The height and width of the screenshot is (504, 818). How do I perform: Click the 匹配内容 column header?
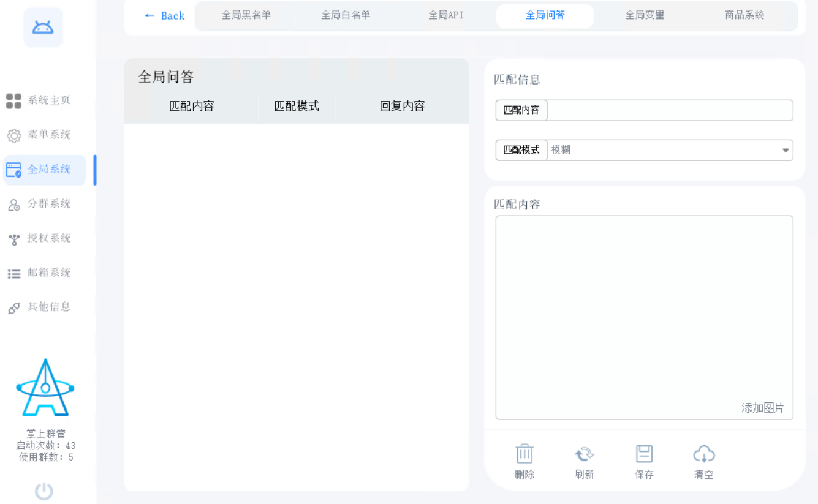[192, 107]
